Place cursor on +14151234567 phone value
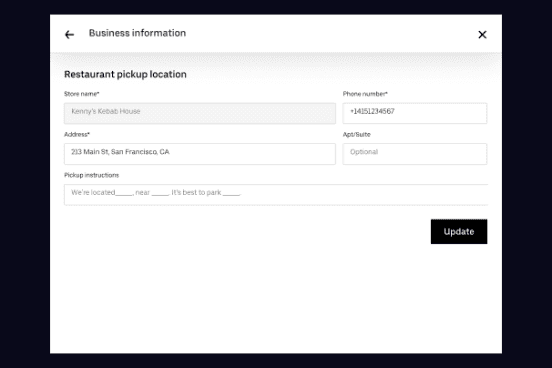Screen dimensions: 552x368 (372, 111)
